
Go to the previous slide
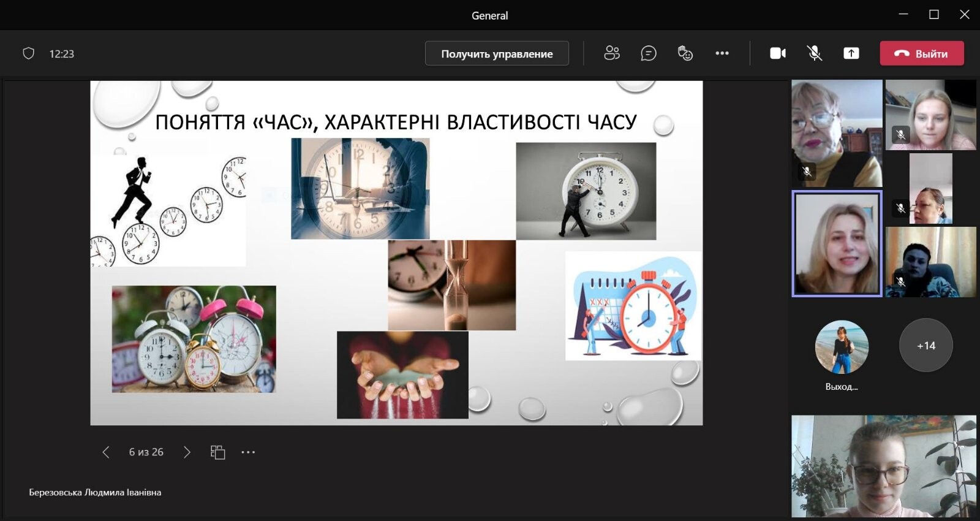pos(106,452)
